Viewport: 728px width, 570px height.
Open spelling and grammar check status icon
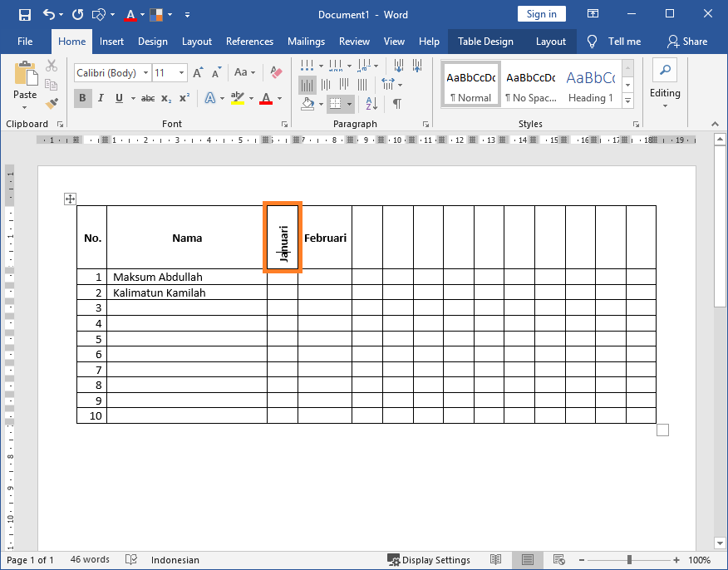pos(131,560)
